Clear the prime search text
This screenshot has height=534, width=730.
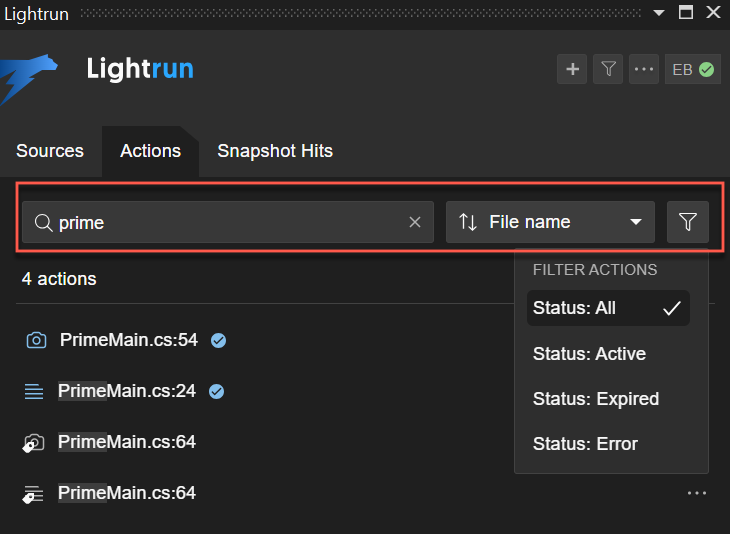[415, 222]
